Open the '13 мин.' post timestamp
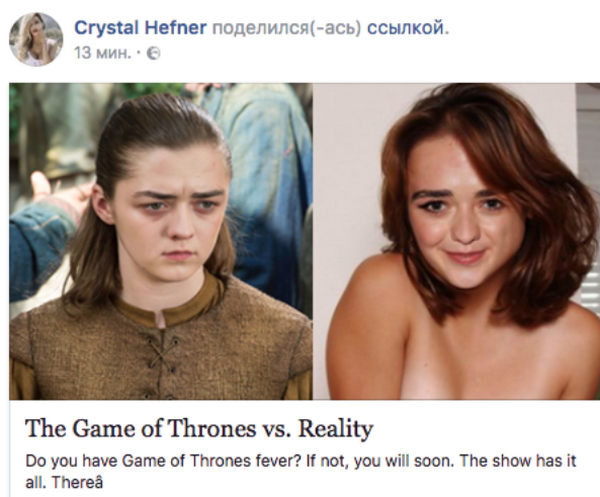 103,53
